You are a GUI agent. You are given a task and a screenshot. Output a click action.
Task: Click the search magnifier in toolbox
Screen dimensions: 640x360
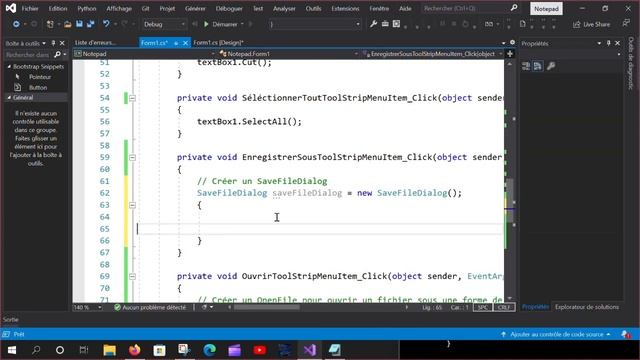pyautogui.click(x=57, y=54)
